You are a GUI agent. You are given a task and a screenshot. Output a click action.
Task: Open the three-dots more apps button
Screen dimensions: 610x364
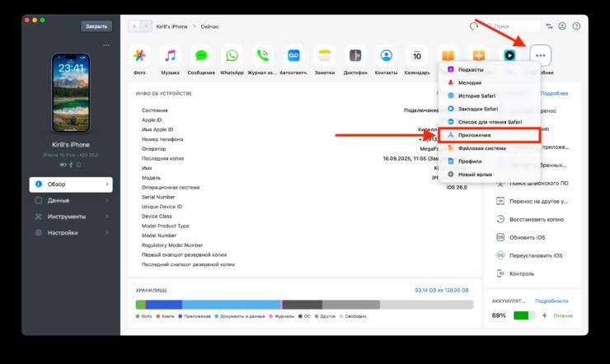point(541,56)
